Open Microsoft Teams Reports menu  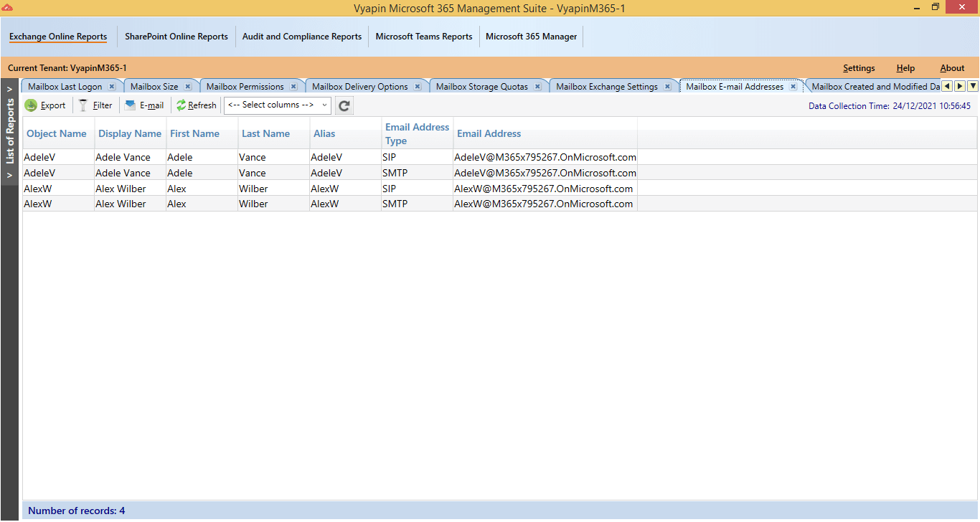pyautogui.click(x=424, y=37)
